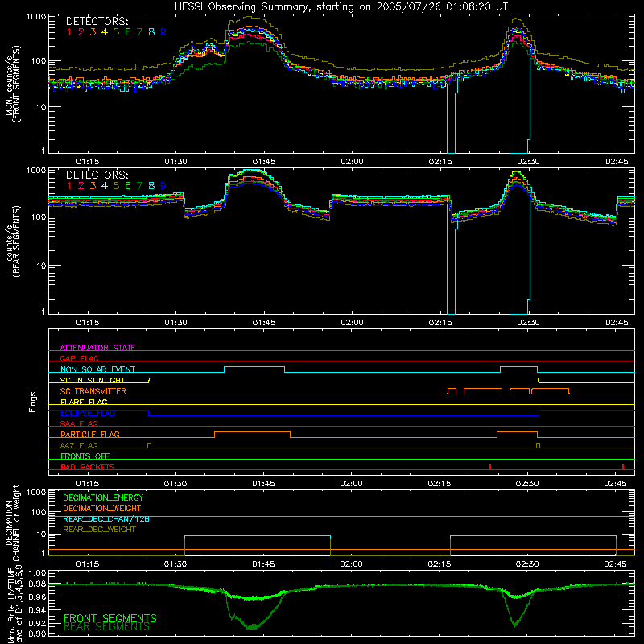Click the SC_TRANSMITTER flag label
644x644 pixels.
click(93, 391)
